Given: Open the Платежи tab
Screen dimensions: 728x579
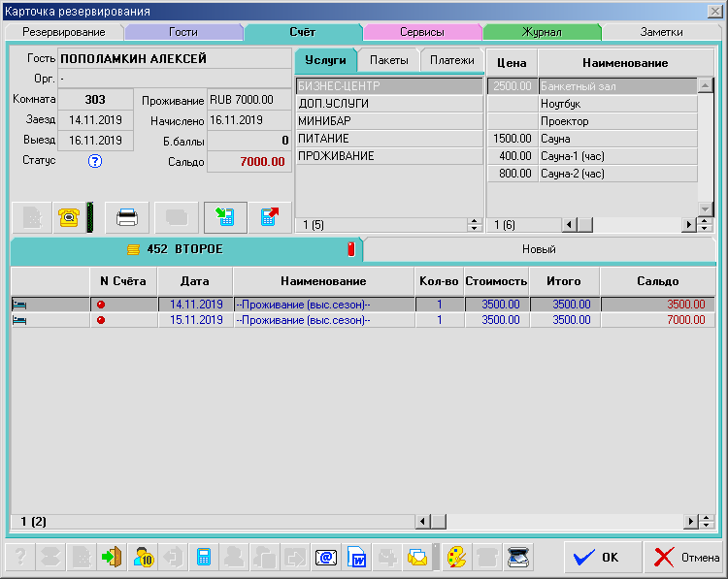Looking at the screenshot, I should 451,60.
